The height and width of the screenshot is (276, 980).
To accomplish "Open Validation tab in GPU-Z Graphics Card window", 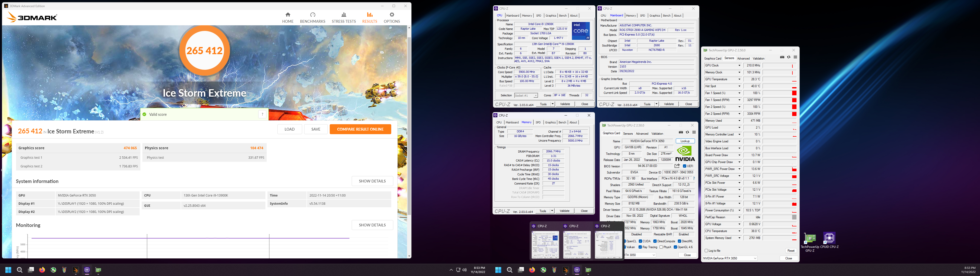I will tap(657, 133).
